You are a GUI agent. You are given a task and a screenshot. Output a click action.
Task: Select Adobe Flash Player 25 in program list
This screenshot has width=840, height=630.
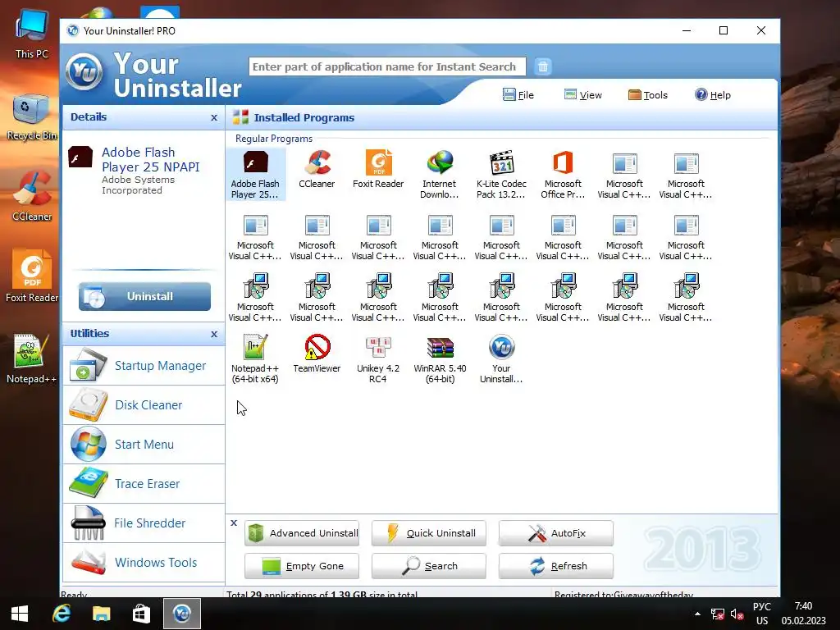pyautogui.click(x=256, y=175)
